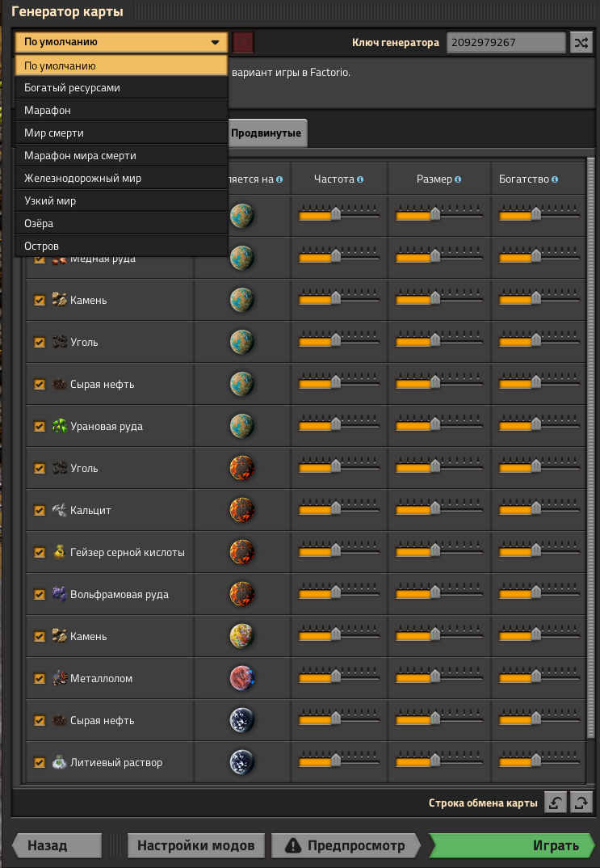Viewport: 600px width, 868px height.
Task: Toggle the Гейзер серной кислоты checkbox
Action: [40, 553]
